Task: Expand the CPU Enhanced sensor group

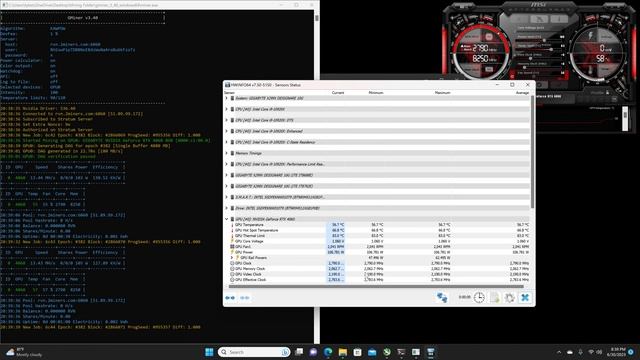Action: [x=227, y=131]
